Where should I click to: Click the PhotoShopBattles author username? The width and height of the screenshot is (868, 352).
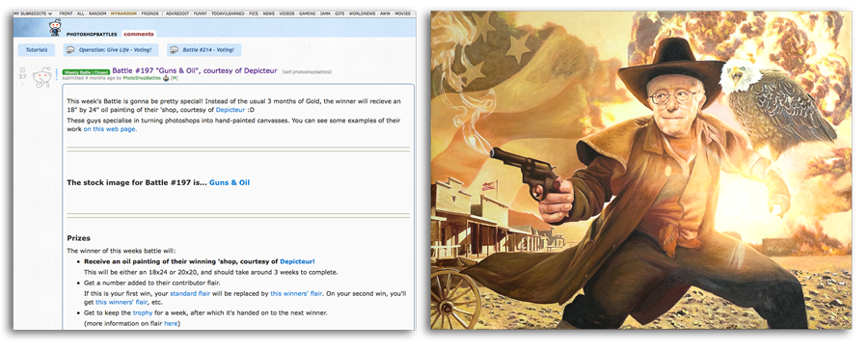(x=142, y=78)
